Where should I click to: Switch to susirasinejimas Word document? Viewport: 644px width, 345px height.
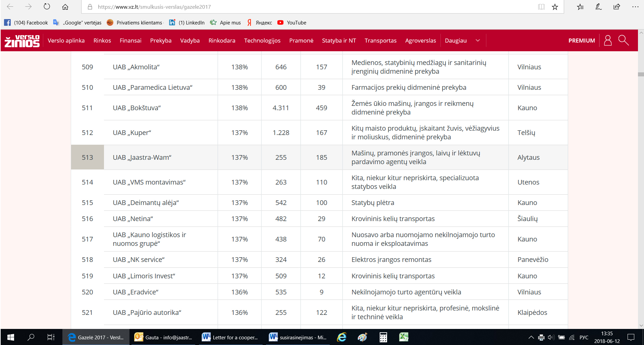pos(298,337)
